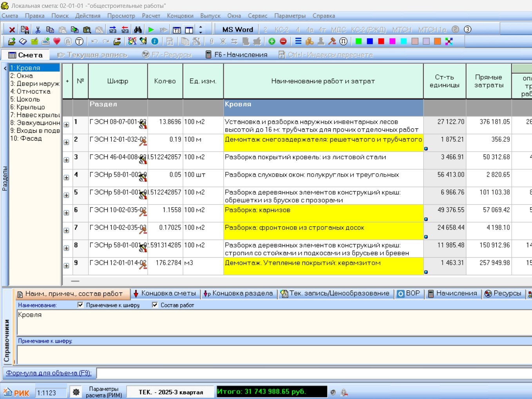Toggle the 'Состав работ' checkbox
Screen dimensions: 532x399
coord(155,305)
